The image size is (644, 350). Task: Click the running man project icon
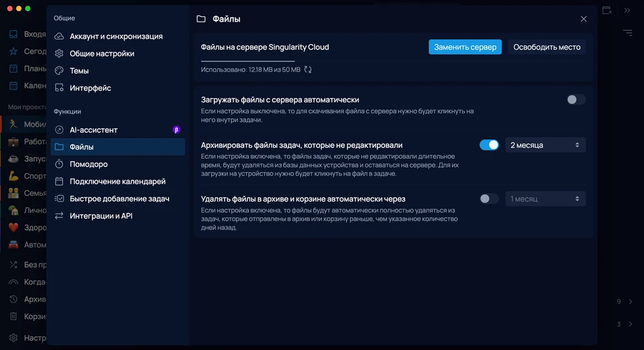(14, 124)
